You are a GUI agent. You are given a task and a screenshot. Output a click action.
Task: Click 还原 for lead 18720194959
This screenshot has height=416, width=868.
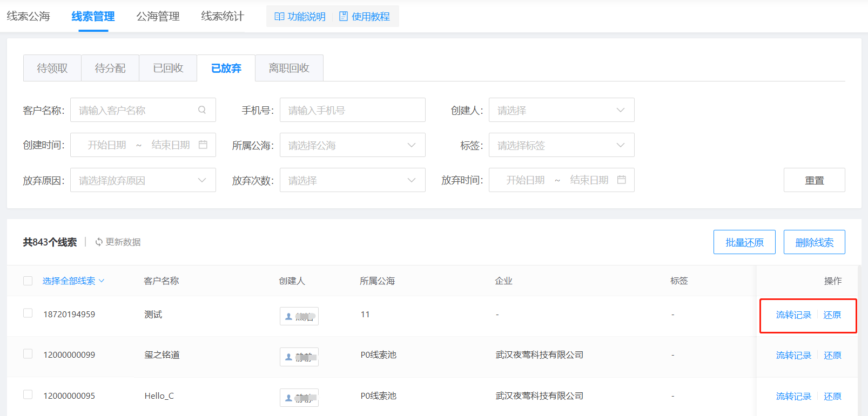pos(832,315)
